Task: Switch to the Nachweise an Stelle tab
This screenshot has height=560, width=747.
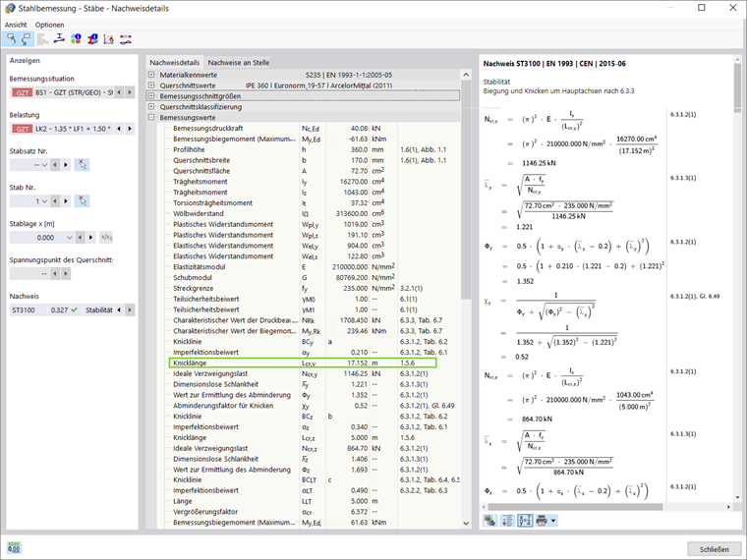Action: click(238, 62)
